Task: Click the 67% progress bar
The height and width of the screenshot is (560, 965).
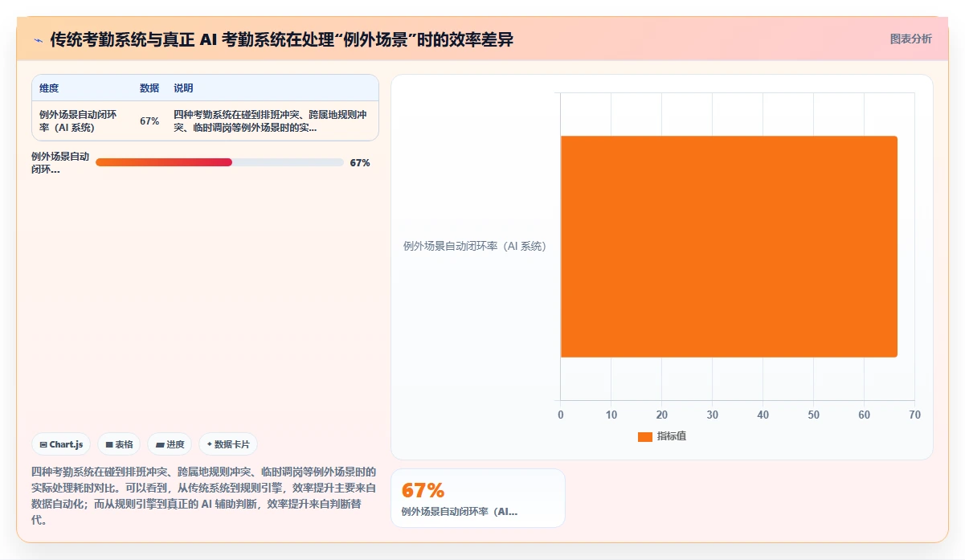Action: [x=219, y=162]
